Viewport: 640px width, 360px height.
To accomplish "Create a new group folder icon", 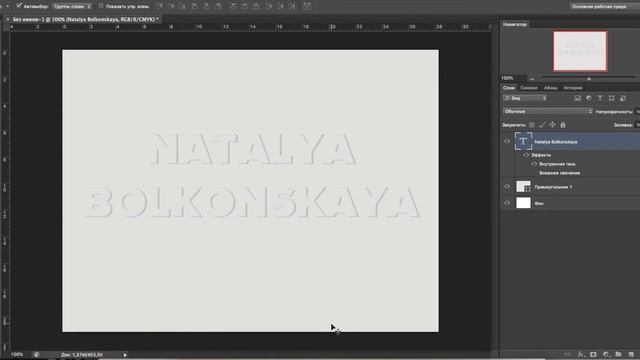I will 618,354.
